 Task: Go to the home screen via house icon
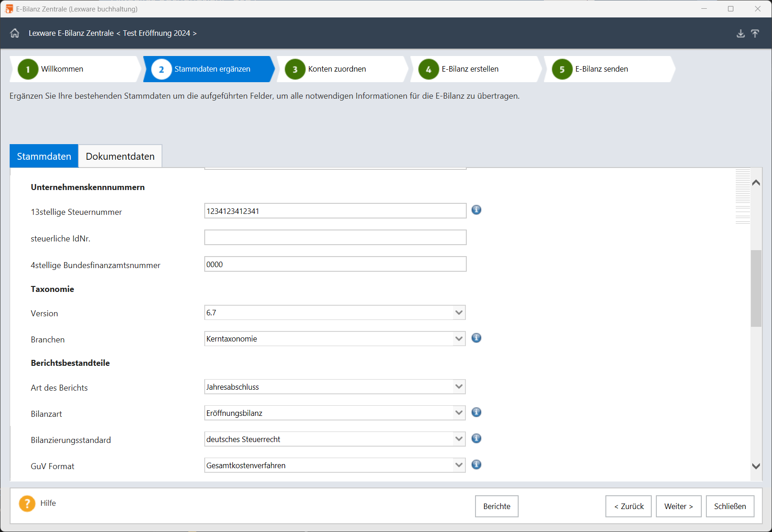15,33
